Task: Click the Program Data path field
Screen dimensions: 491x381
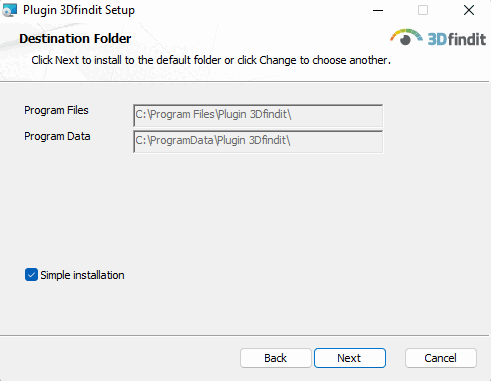Action: point(258,142)
